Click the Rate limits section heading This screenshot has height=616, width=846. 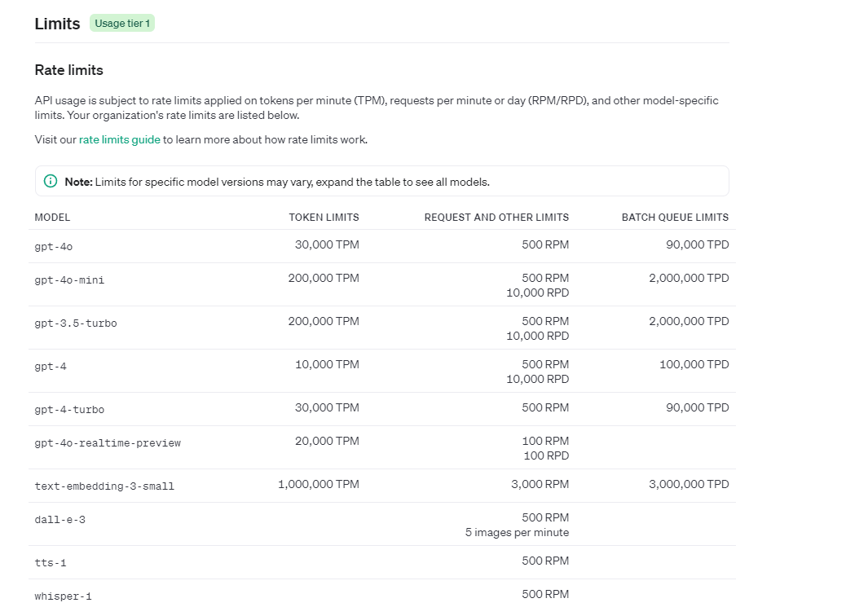point(68,70)
